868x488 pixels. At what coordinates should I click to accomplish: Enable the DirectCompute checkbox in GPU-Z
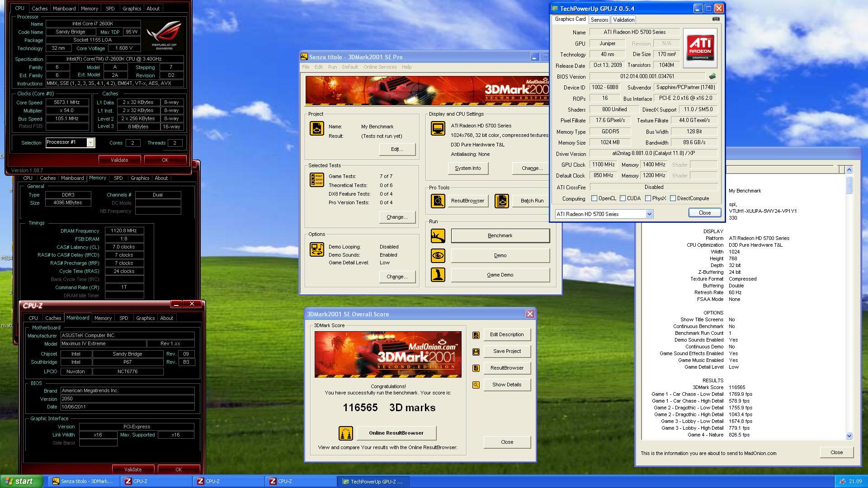click(673, 198)
